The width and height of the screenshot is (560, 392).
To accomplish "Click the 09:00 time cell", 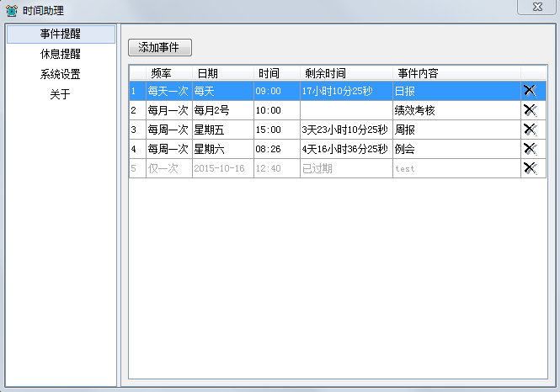I will click(277, 91).
